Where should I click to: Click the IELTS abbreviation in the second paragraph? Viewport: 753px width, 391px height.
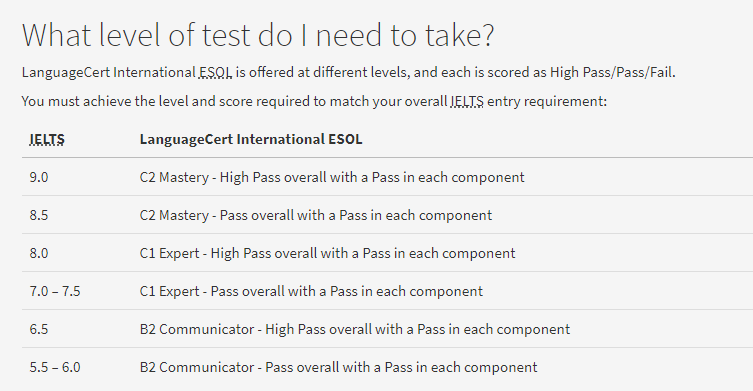(467, 101)
